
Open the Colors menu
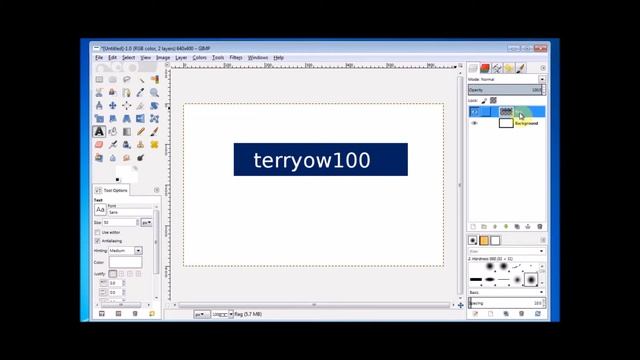[200, 58]
